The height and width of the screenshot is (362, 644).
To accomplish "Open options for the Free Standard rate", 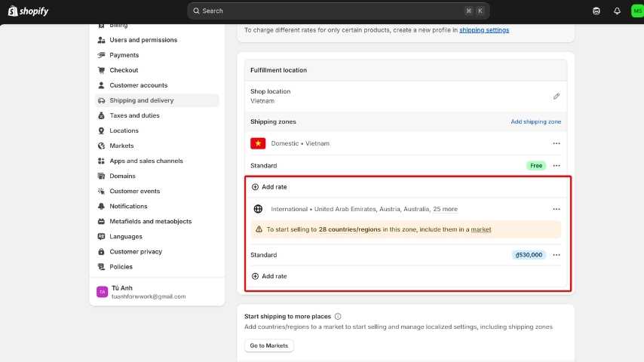I will (x=556, y=166).
